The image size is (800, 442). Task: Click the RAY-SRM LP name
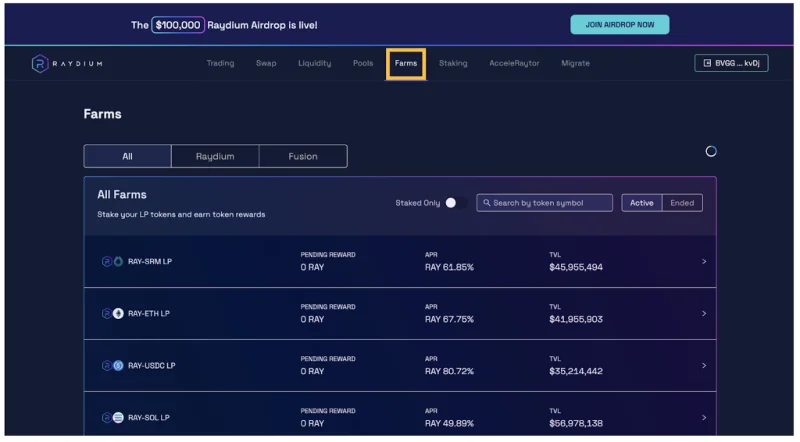pyautogui.click(x=149, y=261)
